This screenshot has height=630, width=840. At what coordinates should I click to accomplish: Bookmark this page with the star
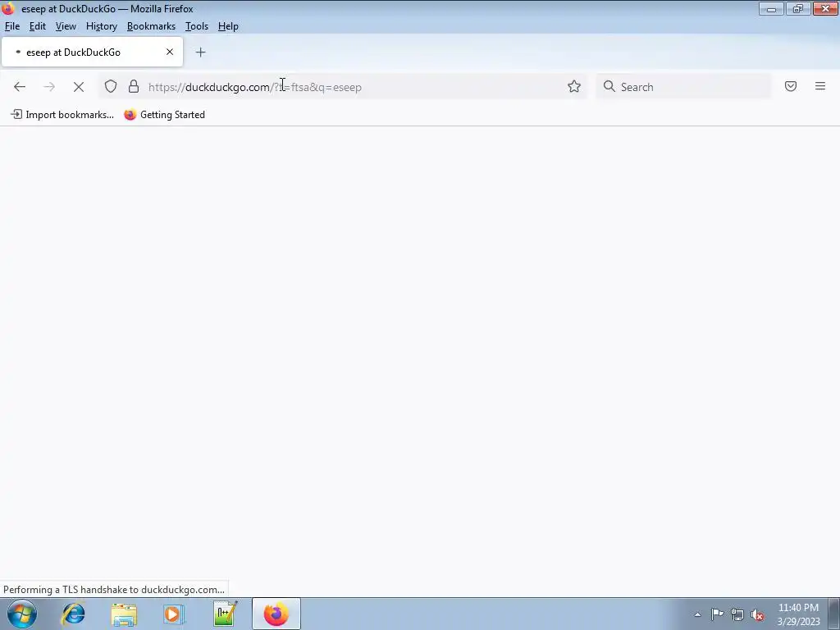573,86
